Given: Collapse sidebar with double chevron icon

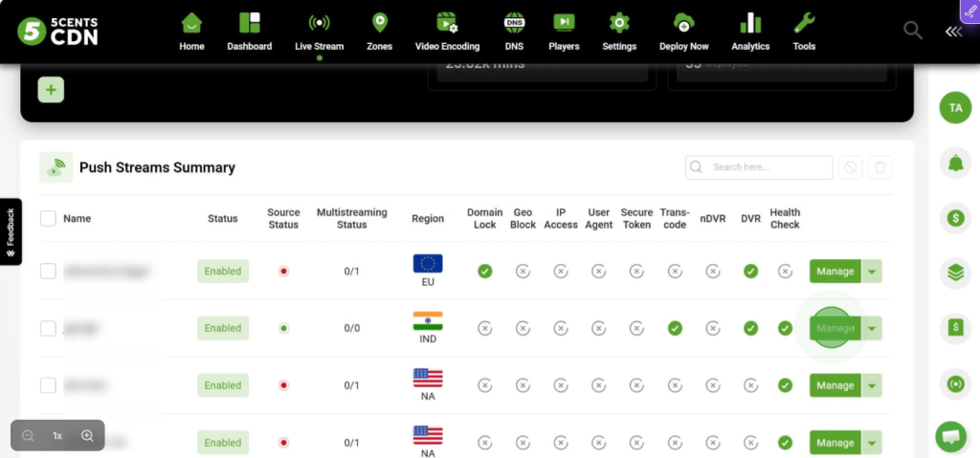Looking at the screenshot, I should [x=953, y=32].
